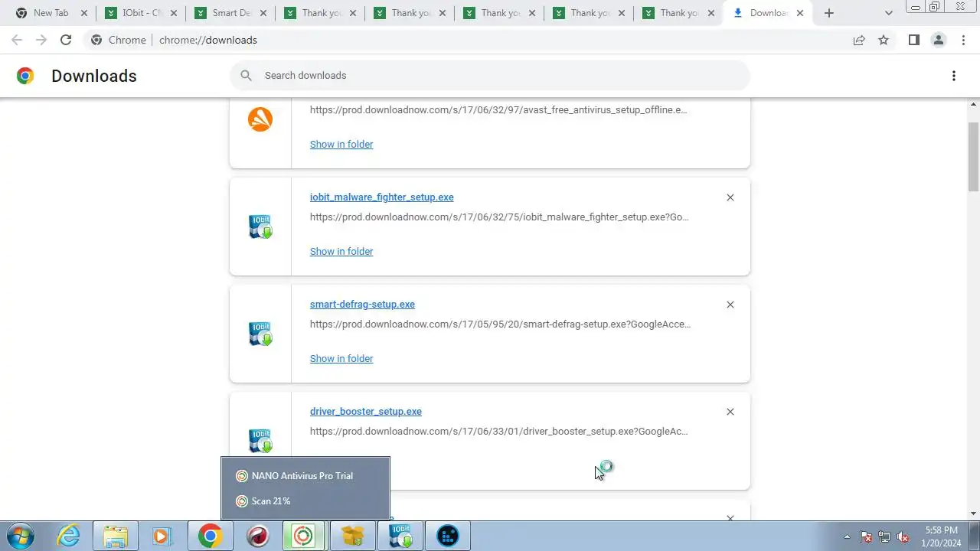Open the IObit installer taskbar icon
Screen dimensions: 980x551
tap(400, 536)
